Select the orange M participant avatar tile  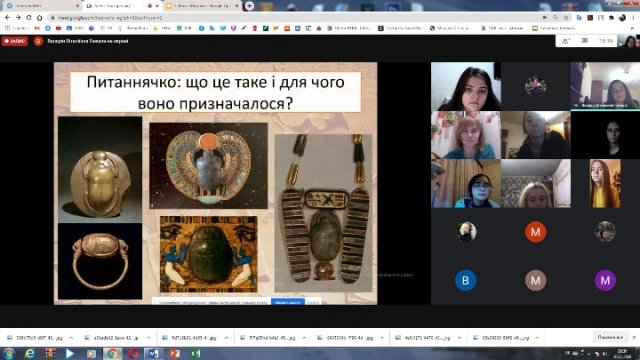tap(536, 232)
